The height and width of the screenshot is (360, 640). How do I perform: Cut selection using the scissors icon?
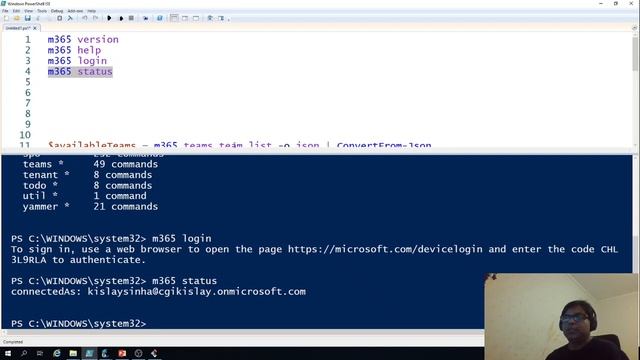point(38,18)
